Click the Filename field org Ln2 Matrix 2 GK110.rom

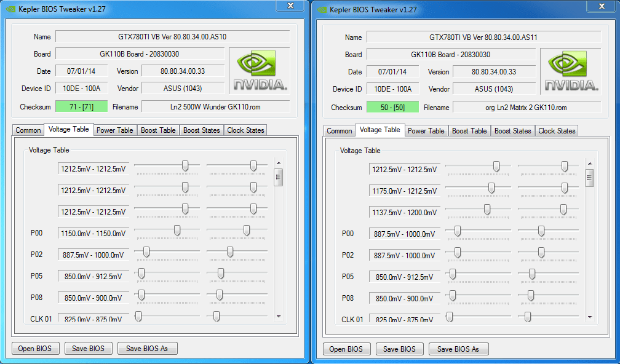527,108
